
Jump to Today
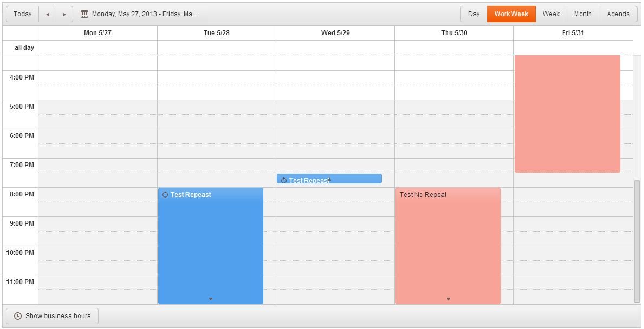(23, 14)
